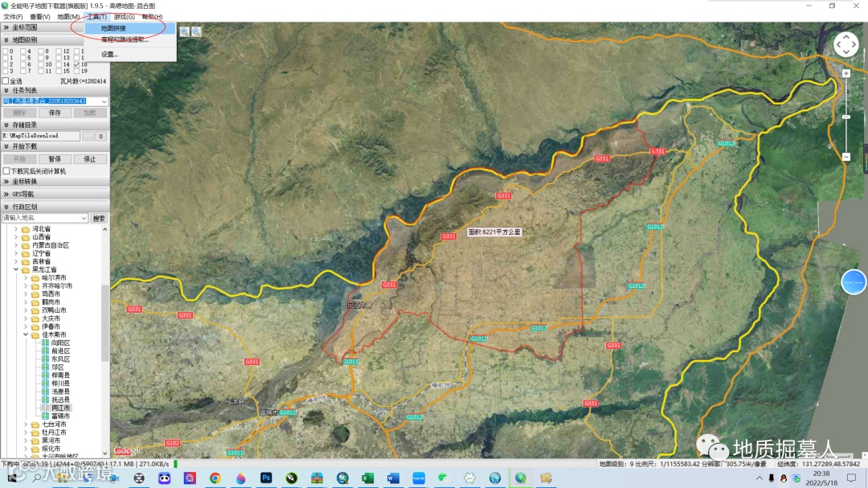Viewport: 868px width, 488px height.
Task: Expand the 七台河市 tree node
Action: [26, 424]
